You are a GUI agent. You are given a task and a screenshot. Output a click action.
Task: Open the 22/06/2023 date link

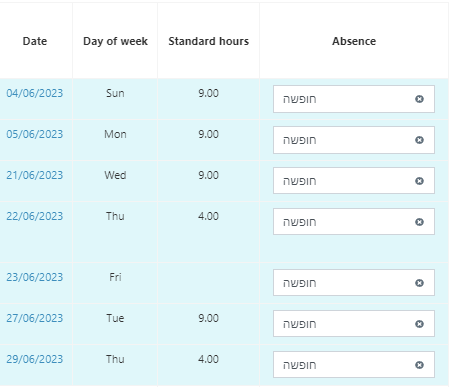pyautogui.click(x=35, y=216)
